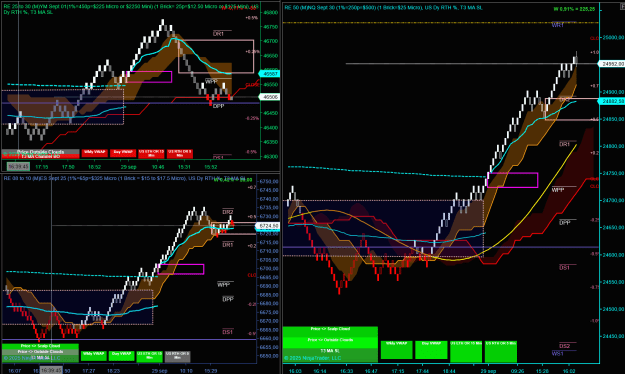
Task: Click WPP pivot label in MES chart
Action: tap(224, 285)
